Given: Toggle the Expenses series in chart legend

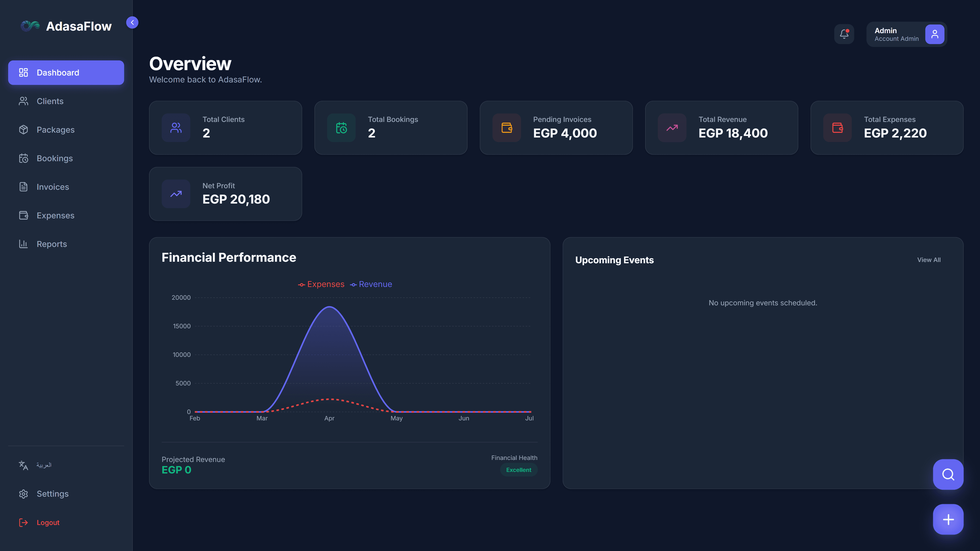Looking at the screenshot, I should 321,284.
